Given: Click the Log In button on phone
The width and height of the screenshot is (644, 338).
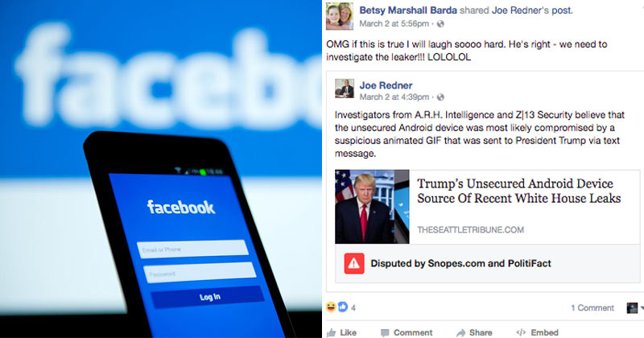Looking at the screenshot, I should coord(208,297).
